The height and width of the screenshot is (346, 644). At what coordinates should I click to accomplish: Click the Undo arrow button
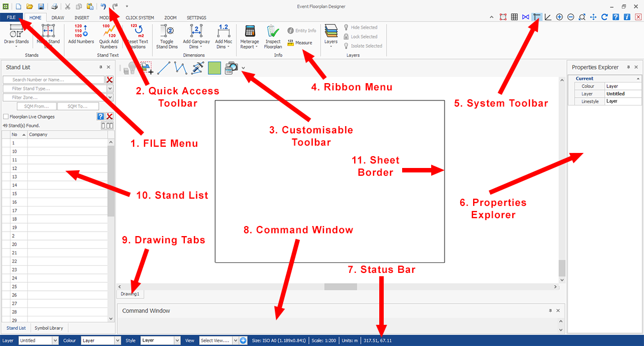[x=103, y=7]
